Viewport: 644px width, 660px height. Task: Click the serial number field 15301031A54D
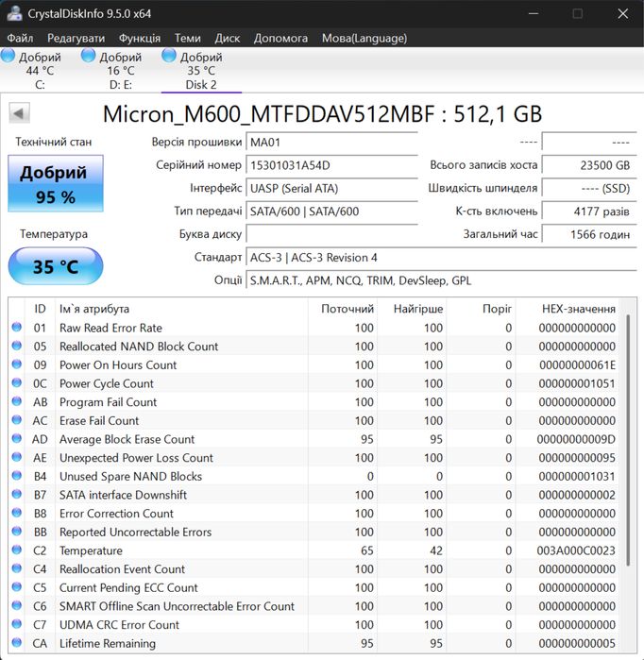click(331, 165)
